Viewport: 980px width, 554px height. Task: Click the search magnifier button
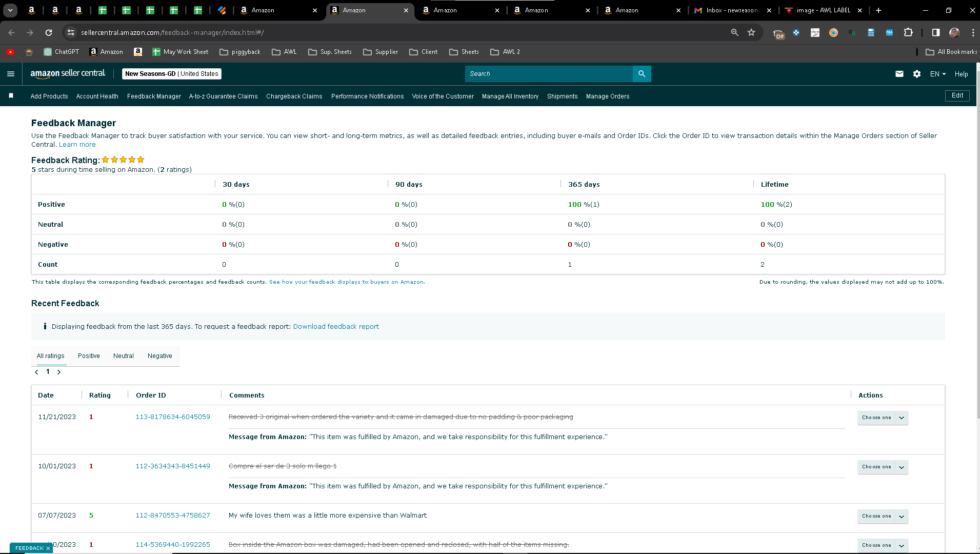[642, 74]
